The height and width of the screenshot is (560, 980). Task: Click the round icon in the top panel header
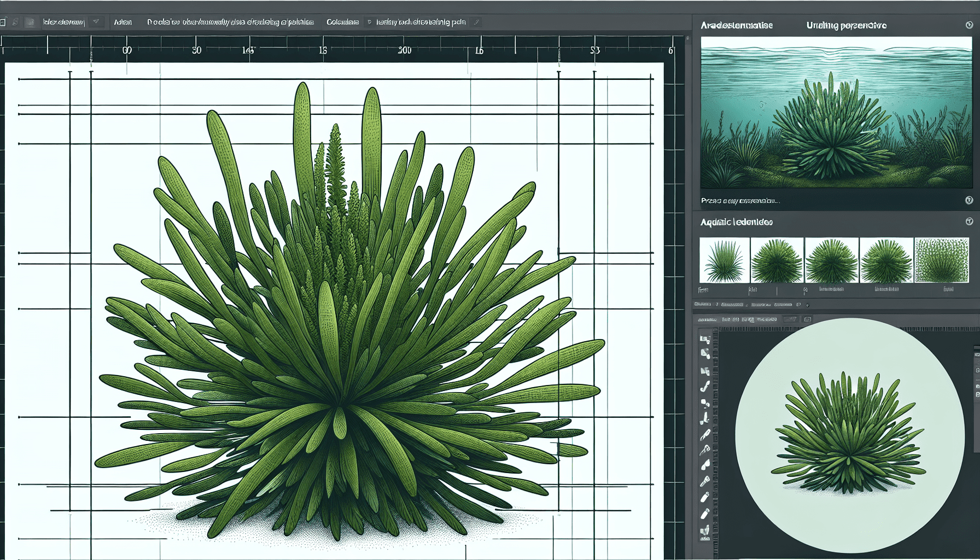[969, 25]
